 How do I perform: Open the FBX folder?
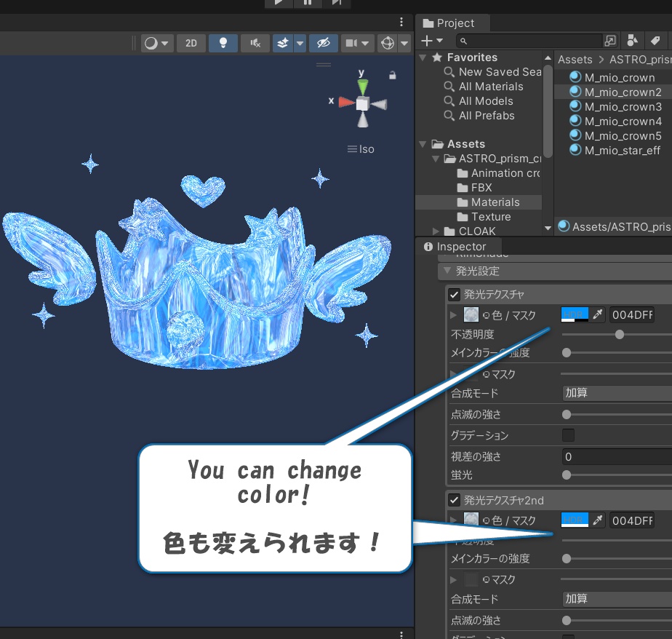pyautogui.click(x=475, y=188)
